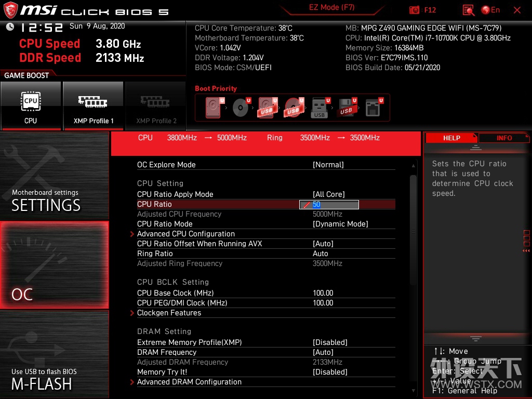Select the first hard disk boot device icon

[x=215, y=107]
